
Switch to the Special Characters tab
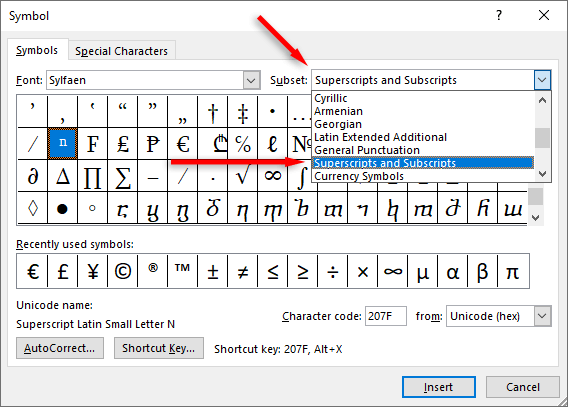coord(121,51)
